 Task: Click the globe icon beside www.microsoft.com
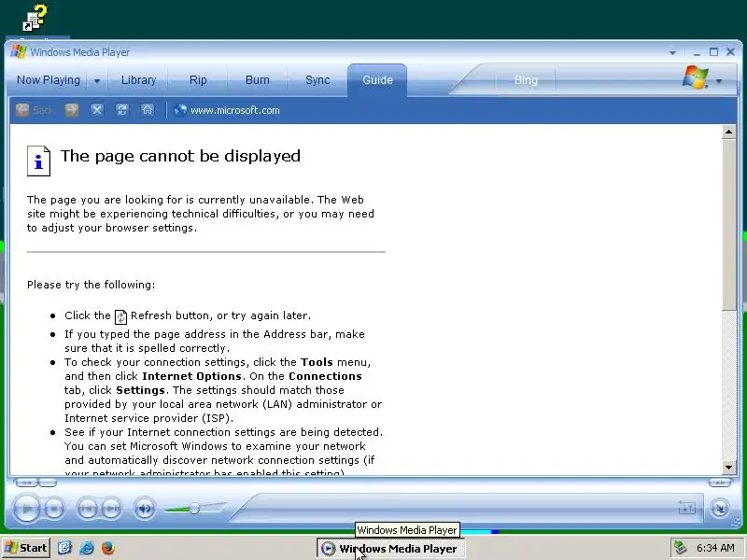tap(180, 110)
